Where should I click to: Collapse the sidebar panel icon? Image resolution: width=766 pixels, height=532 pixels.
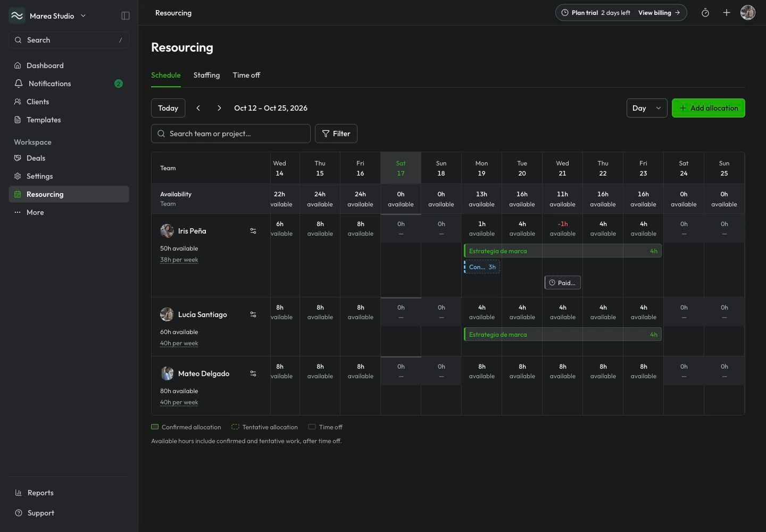126,16
